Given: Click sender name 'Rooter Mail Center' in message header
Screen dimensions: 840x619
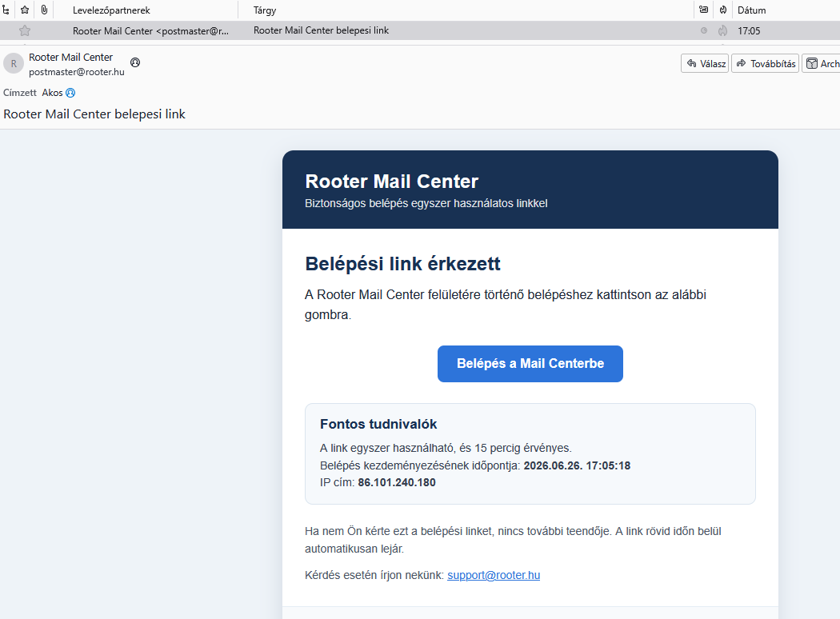Looking at the screenshot, I should [70, 58].
